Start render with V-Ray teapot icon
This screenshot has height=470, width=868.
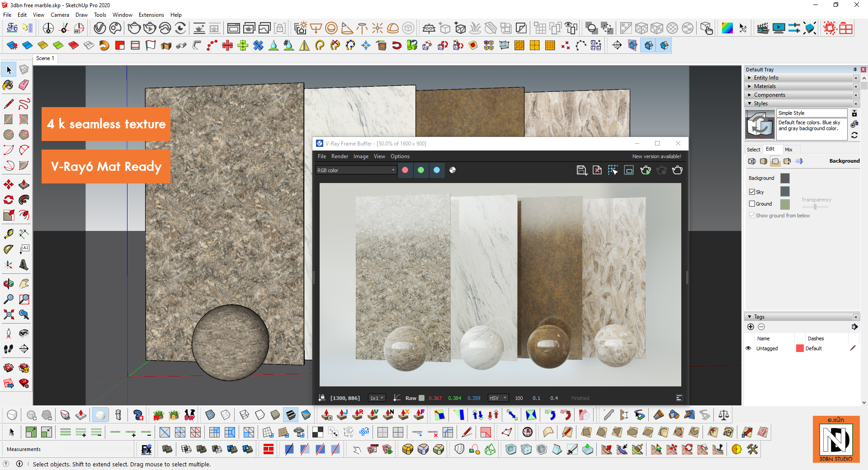[x=134, y=28]
